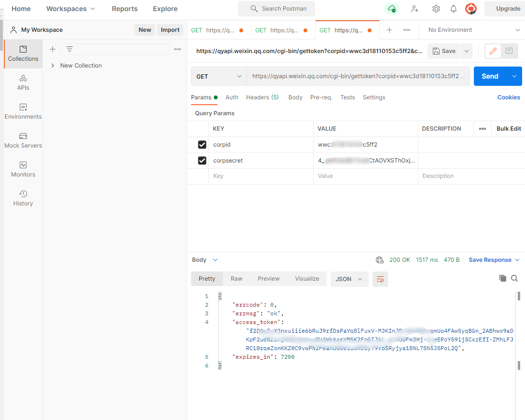Switch to the Visualize response view
The height and width of the screenshot is (420, 525).
(x=307, y=279)
